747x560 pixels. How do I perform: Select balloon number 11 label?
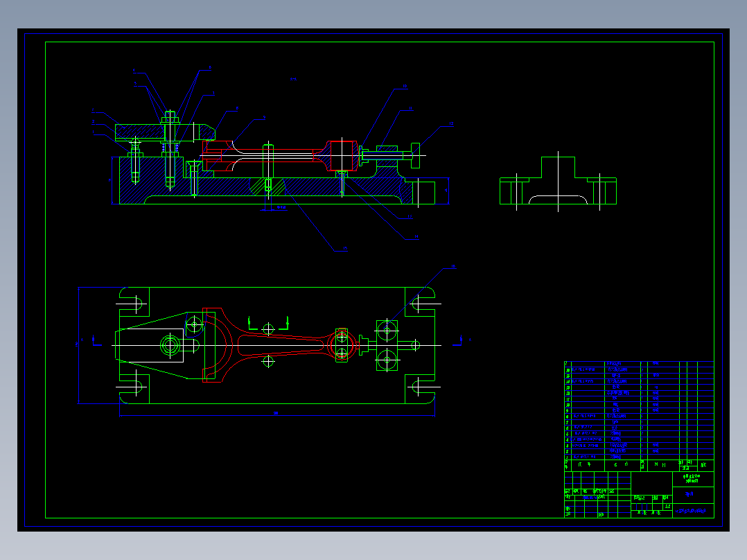[410, 109]
